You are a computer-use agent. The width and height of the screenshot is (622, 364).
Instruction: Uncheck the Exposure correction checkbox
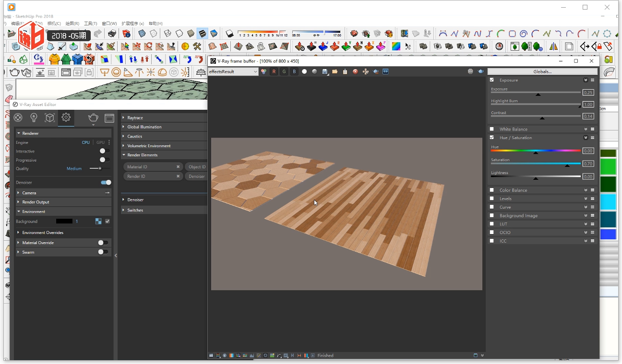491,80
